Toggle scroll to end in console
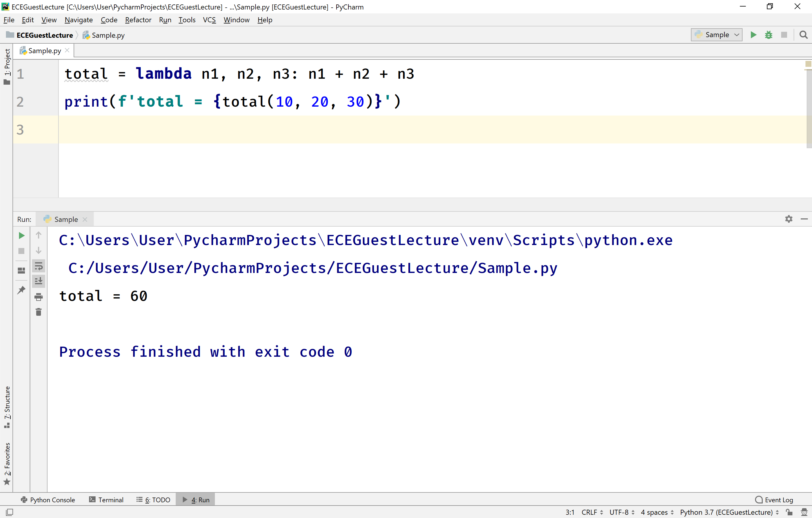The image size is (812, 518). tap(39, 281)
